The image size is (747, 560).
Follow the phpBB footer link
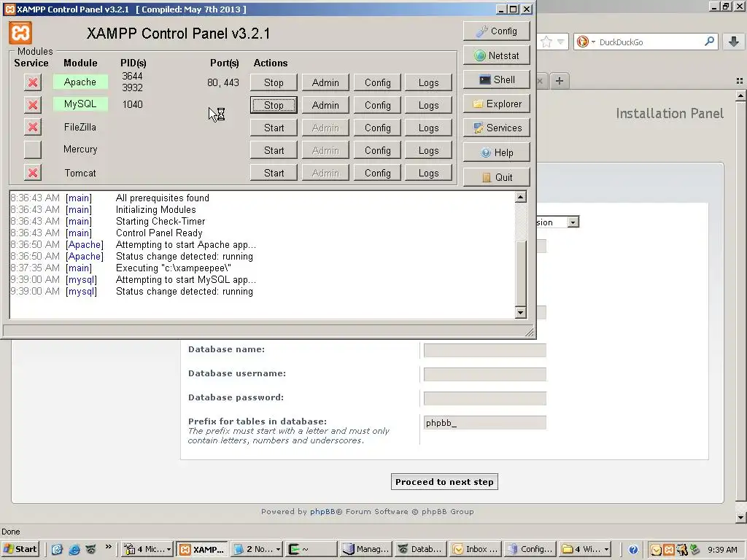click(x=322, y=511)
